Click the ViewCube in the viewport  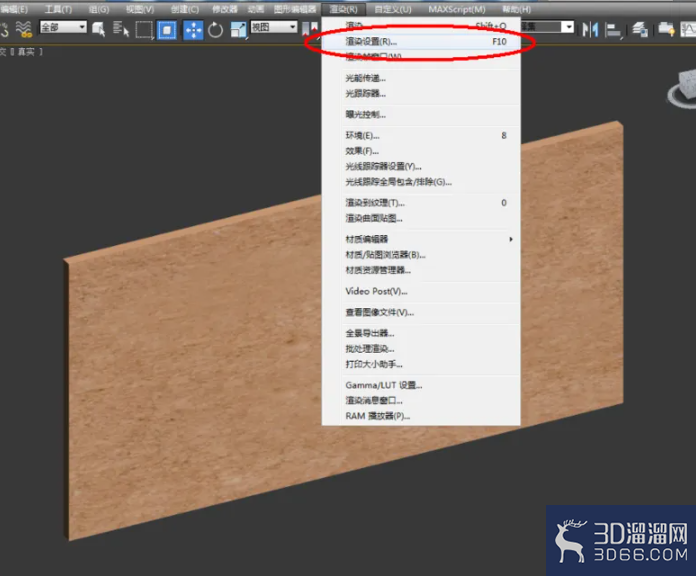pos(684,88)
